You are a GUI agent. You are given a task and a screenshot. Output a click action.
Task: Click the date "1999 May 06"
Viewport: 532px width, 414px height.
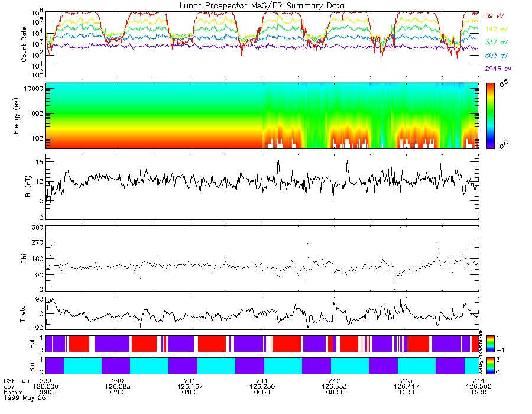coord(24,397)
